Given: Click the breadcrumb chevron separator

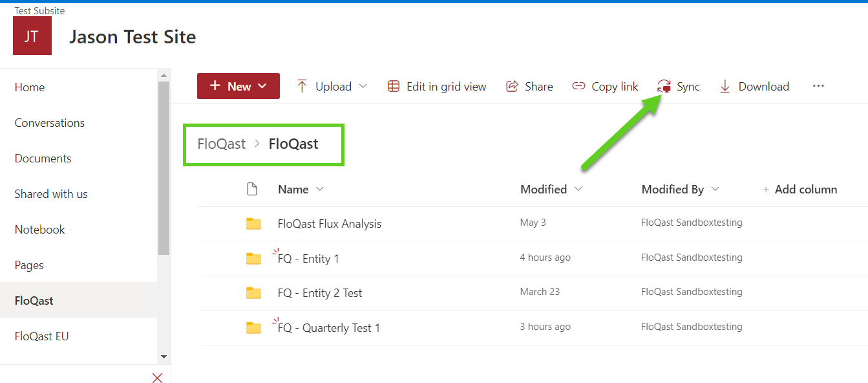Looking at the screenshot, I should click(x=257, y=144).
